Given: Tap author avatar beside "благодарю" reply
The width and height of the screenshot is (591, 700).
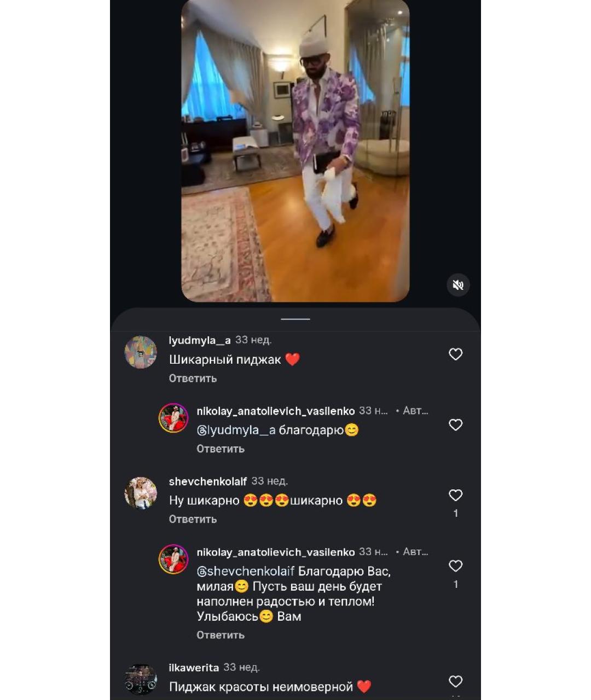Looking at the screenshot, I should click(x=173, y=418).
